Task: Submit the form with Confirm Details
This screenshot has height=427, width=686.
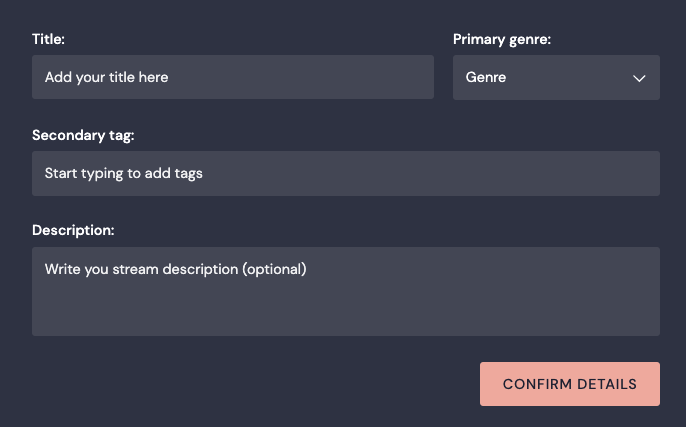Action: 569,384
